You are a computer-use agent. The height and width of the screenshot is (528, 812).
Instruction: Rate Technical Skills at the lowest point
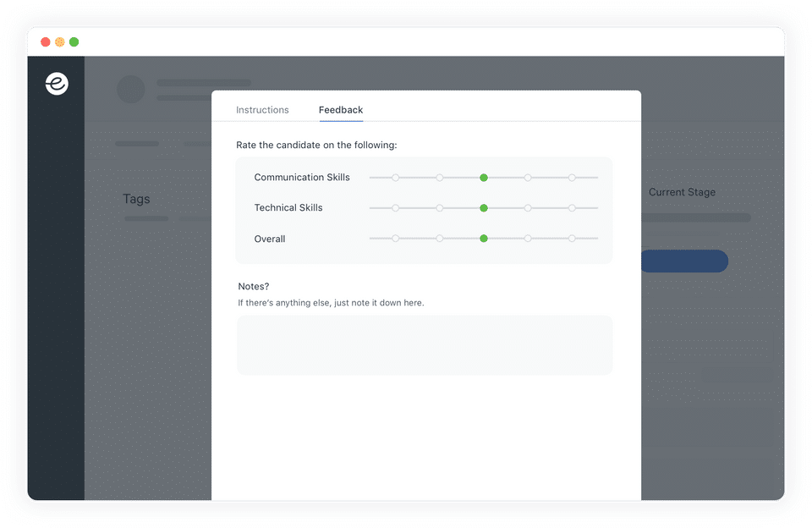pyautogui.click(x=395, y=208)
